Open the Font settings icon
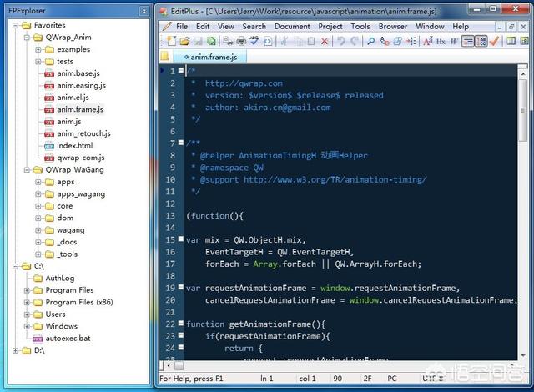 pos(428,41)
